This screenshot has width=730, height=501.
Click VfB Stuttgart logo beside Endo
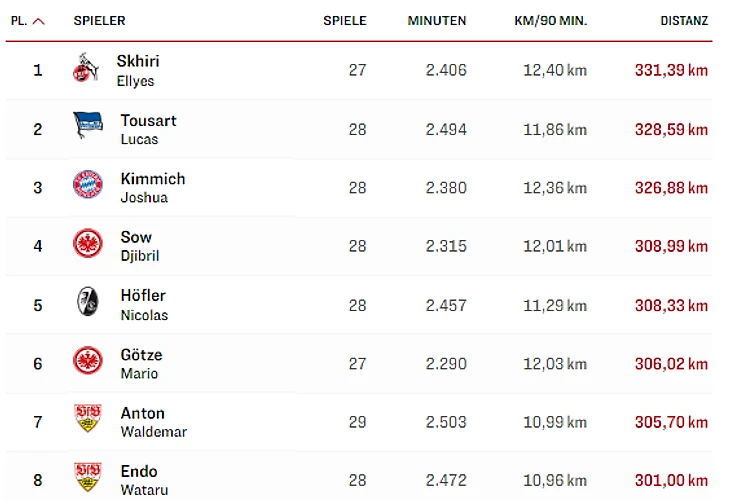pos(87,478)
